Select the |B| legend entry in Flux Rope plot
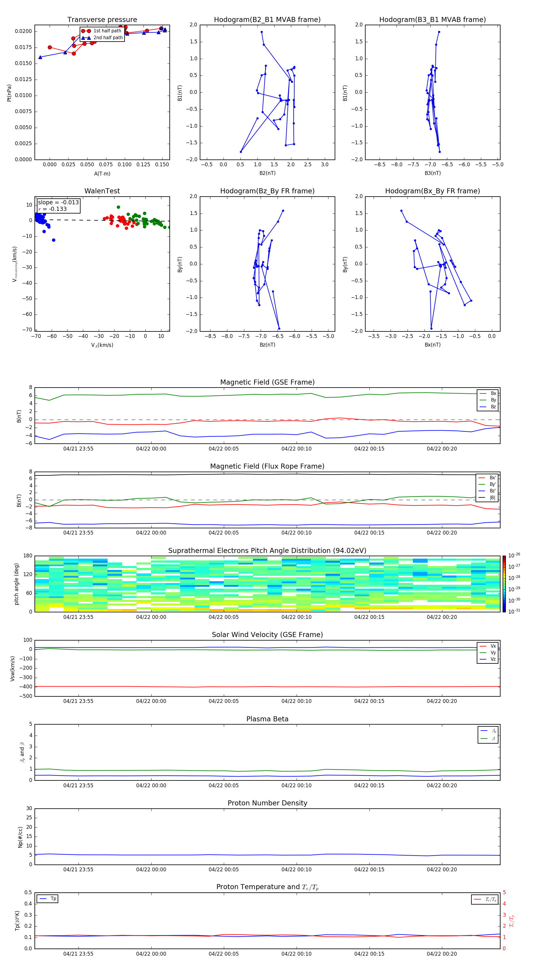This screenshot has width=535, height=980. (x=487, y=498)
